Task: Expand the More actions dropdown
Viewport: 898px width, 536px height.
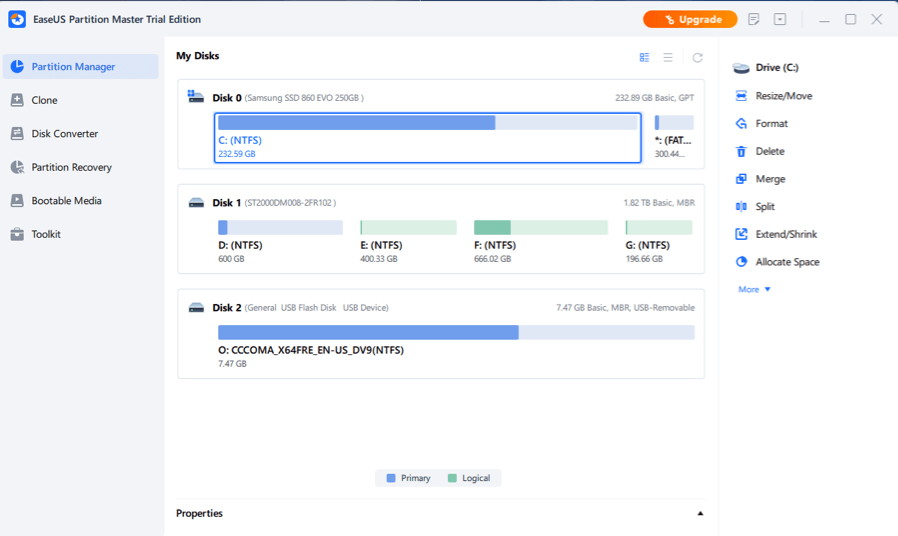Action: click(x=754, y=290)
